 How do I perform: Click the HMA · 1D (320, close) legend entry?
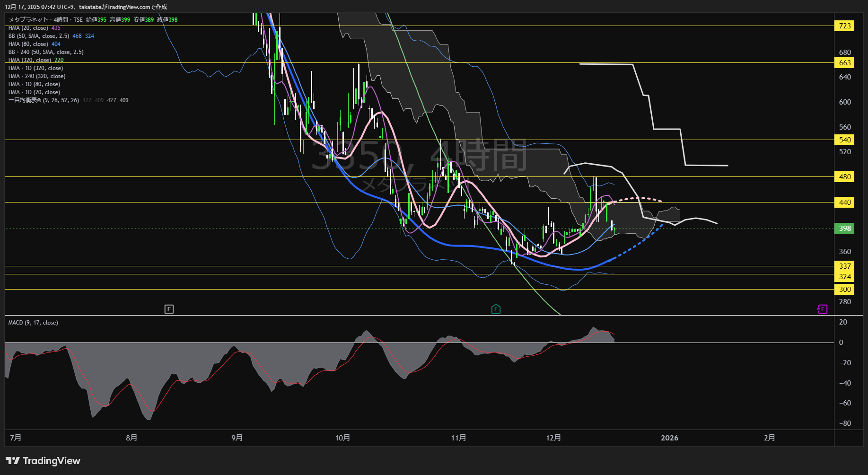(35, 68)
